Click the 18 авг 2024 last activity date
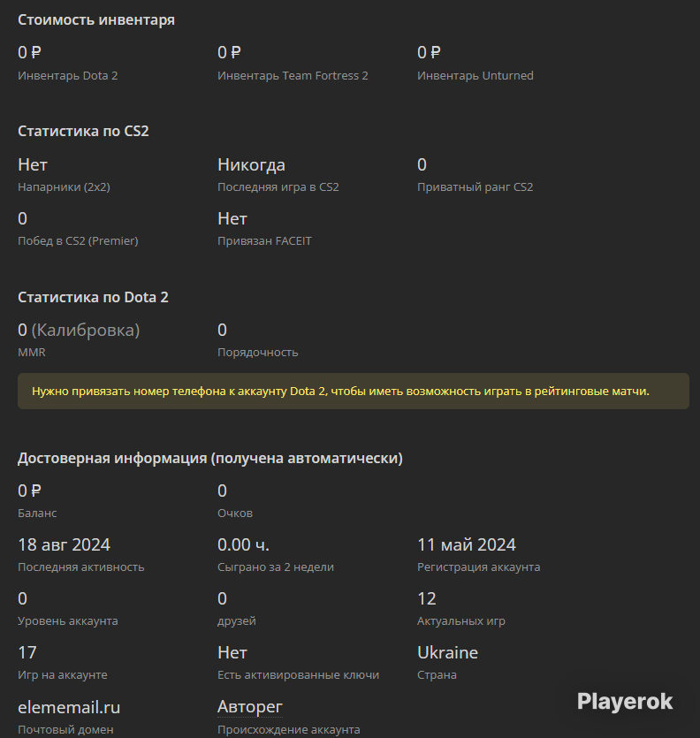The image size is (700, 738). (64, 545)
